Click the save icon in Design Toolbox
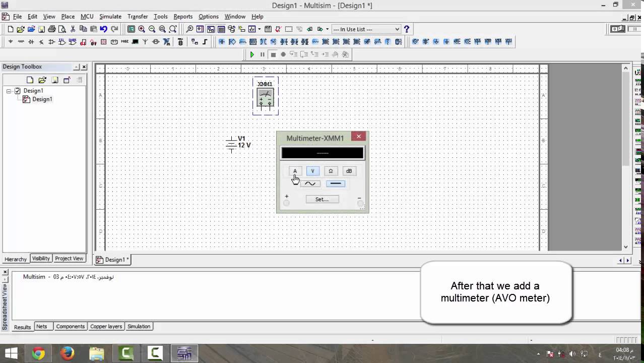The height and width of the screenshot is (363, 644). tap(54, 80)
